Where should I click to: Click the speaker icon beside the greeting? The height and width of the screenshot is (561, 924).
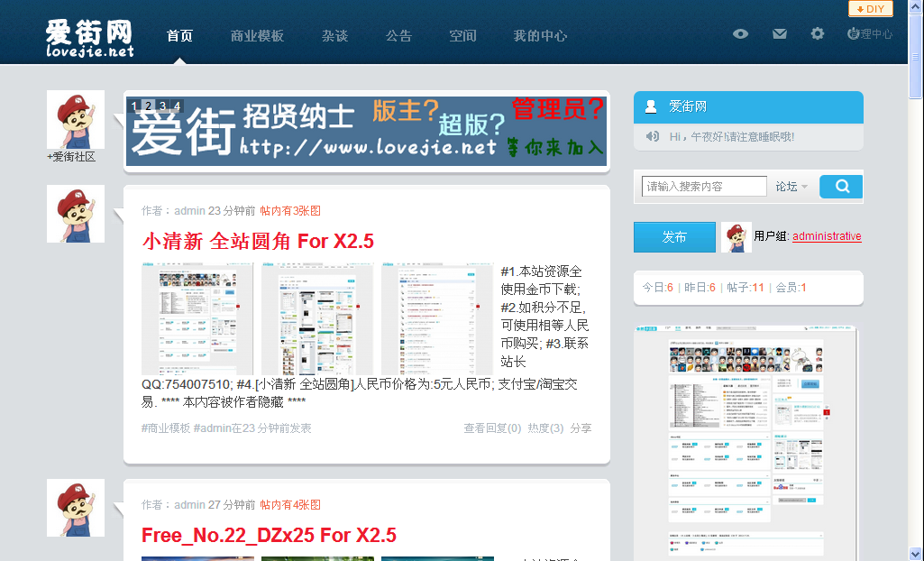tap(651, 136)
